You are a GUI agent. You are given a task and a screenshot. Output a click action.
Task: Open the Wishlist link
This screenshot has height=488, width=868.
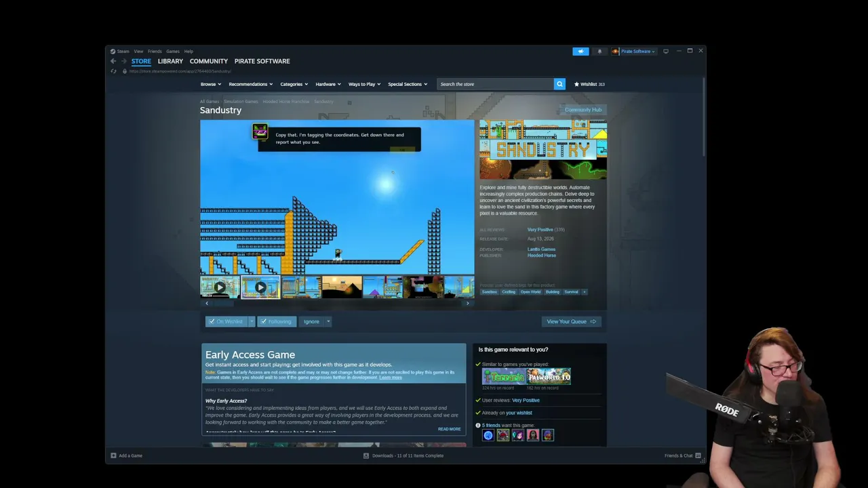tap(589, 84)
